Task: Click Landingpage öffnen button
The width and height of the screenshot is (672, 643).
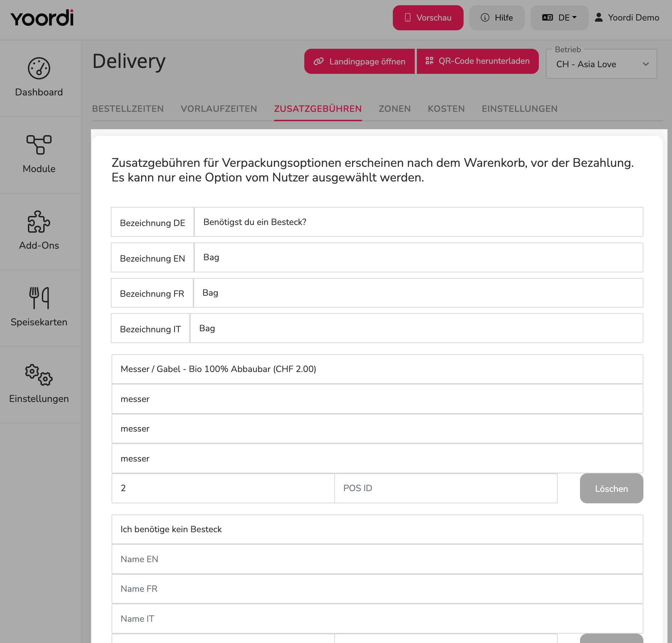Action: coord(359,61)
